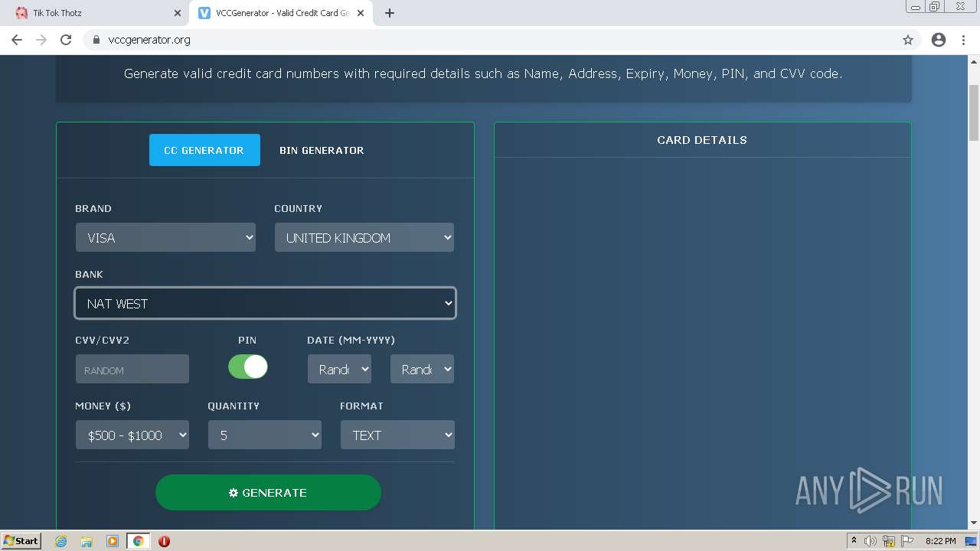Image resolution: width=980 pixels, height=551 pixels.
Task: Open the expiry month dropdown
Action: point(339,370)
